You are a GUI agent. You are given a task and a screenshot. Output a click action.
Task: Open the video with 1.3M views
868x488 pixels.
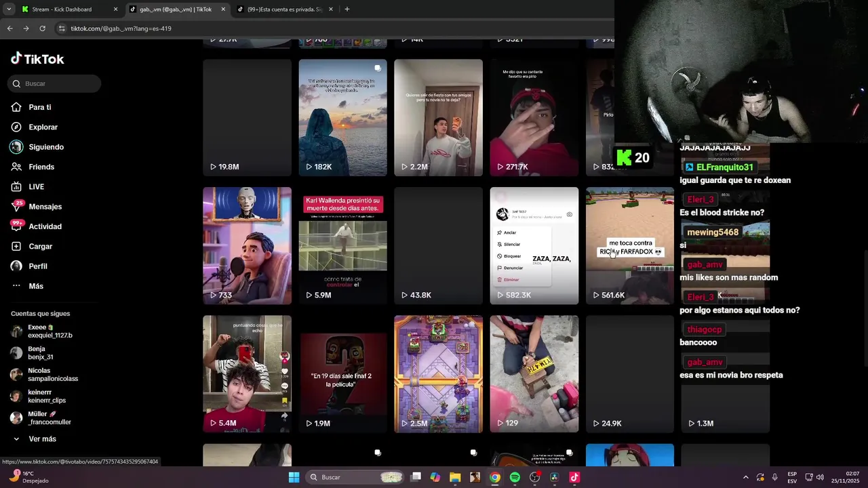point(726,374)
